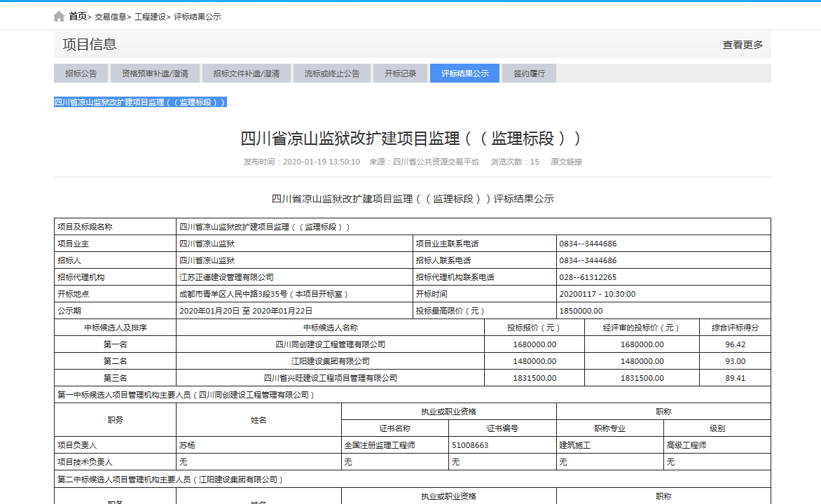View the 流程或终止公告 tab
This screenshot has height=504, width=821.
coord(331,73)
